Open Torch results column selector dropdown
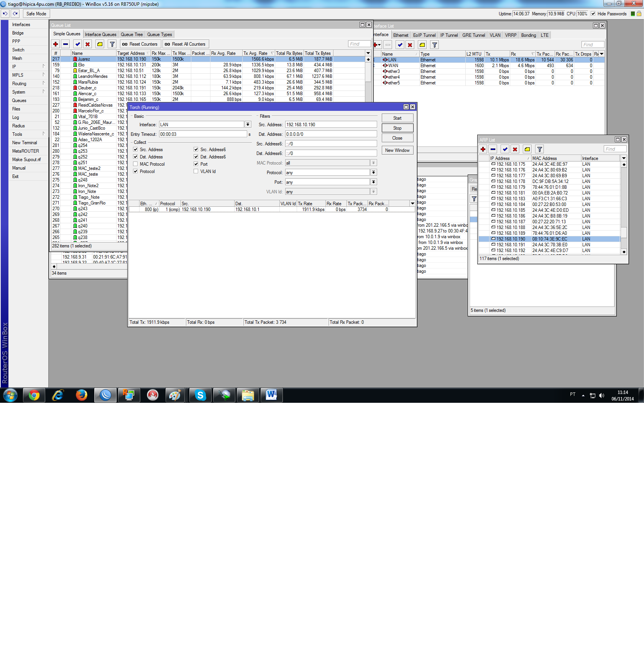Screen dimensions: 644x646 click(x=412, y=204)
